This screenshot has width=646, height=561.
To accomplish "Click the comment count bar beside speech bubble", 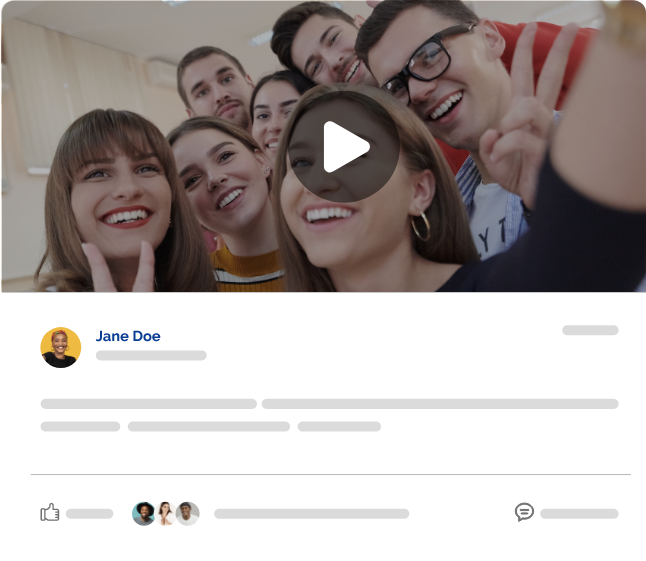I will point(579,513).
